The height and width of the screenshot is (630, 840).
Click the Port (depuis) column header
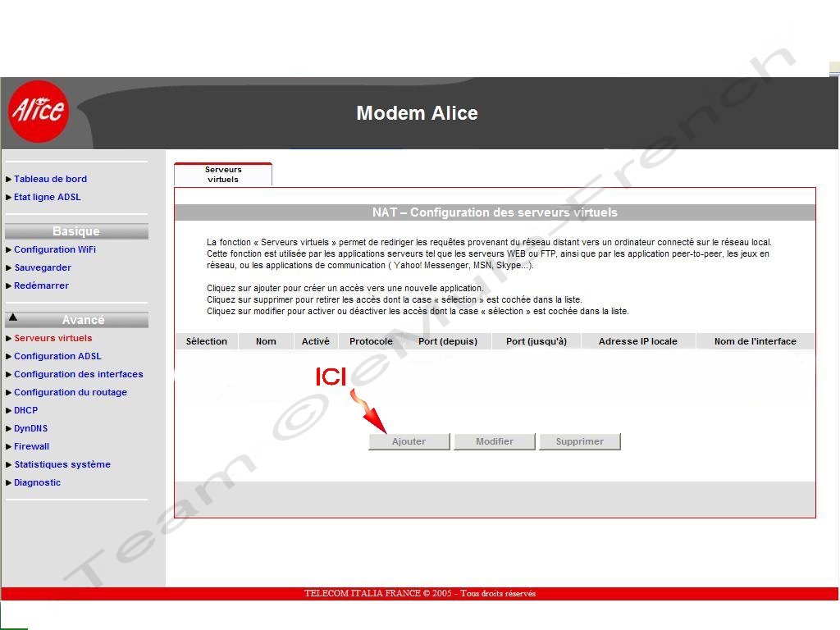[x=448, y=341]
